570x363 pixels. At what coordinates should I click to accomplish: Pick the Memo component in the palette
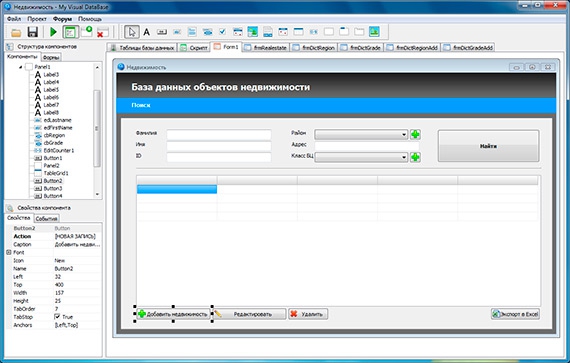(x=192, y=32)
